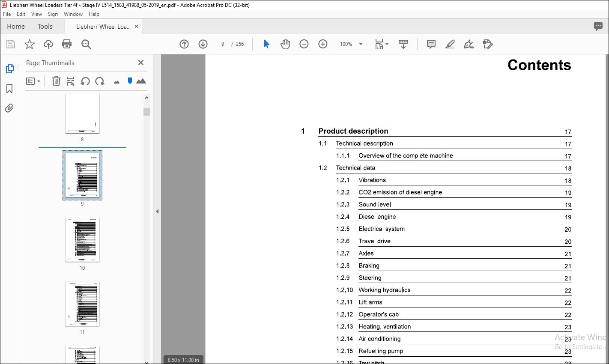Viewport: 609px width, 364px height.
Task: Go to previous page with up arrow
Action: [x=184, y=44]
